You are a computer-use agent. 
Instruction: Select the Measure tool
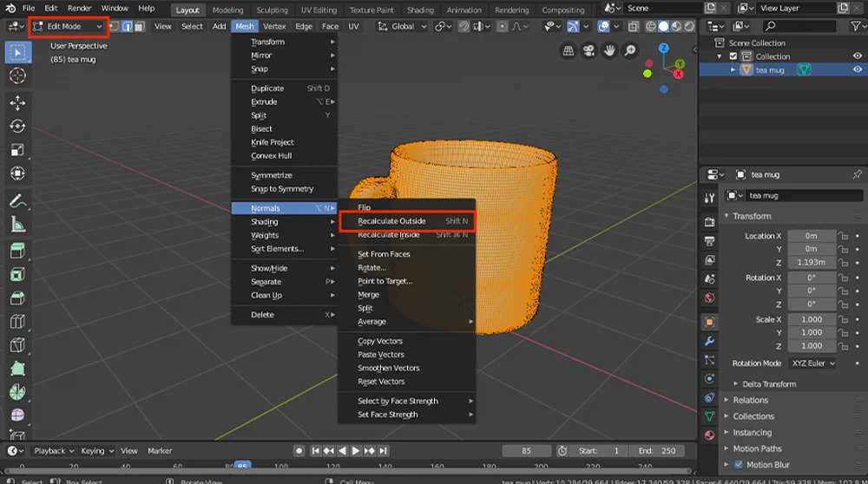[17, 225]
